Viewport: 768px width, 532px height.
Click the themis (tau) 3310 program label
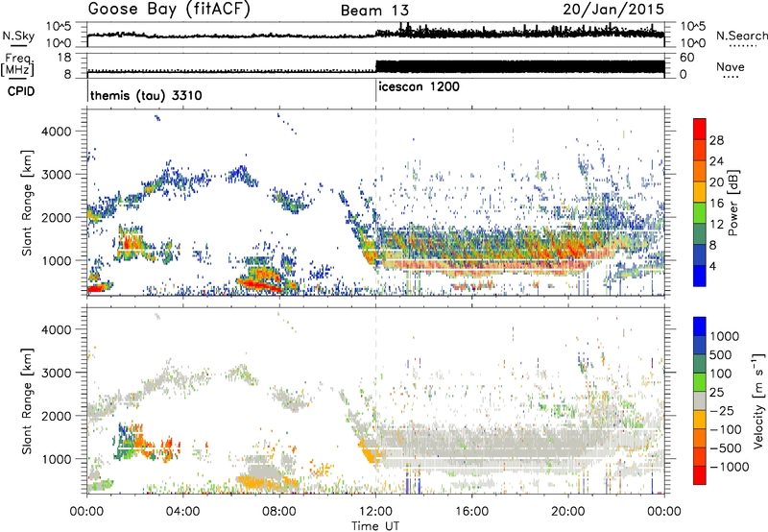point(146,95)
